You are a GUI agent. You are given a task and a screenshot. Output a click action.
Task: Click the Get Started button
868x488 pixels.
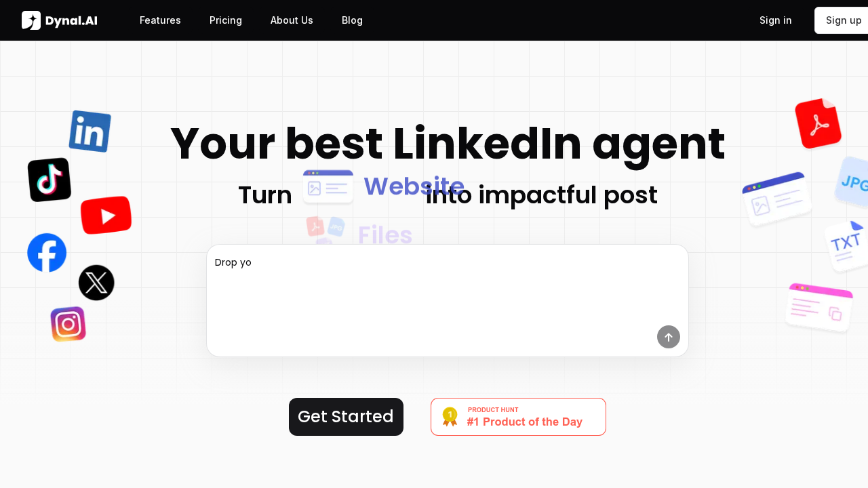tap(346, 417)
